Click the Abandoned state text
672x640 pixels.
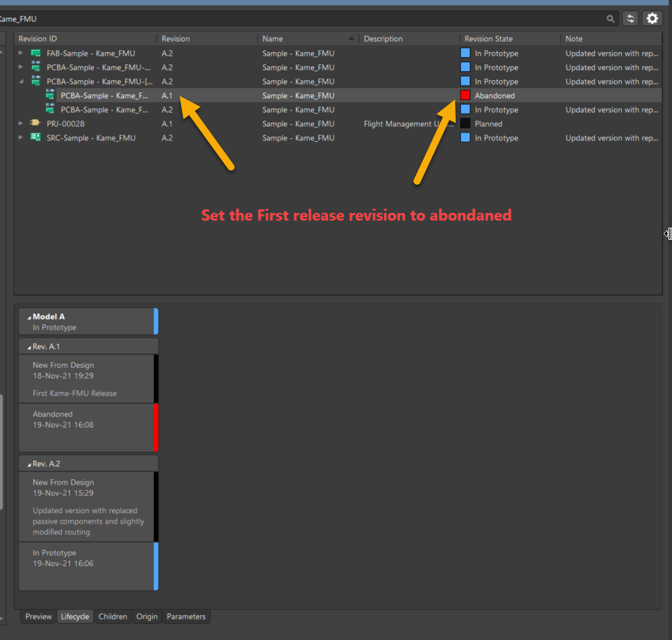click(x=494, y=96)
